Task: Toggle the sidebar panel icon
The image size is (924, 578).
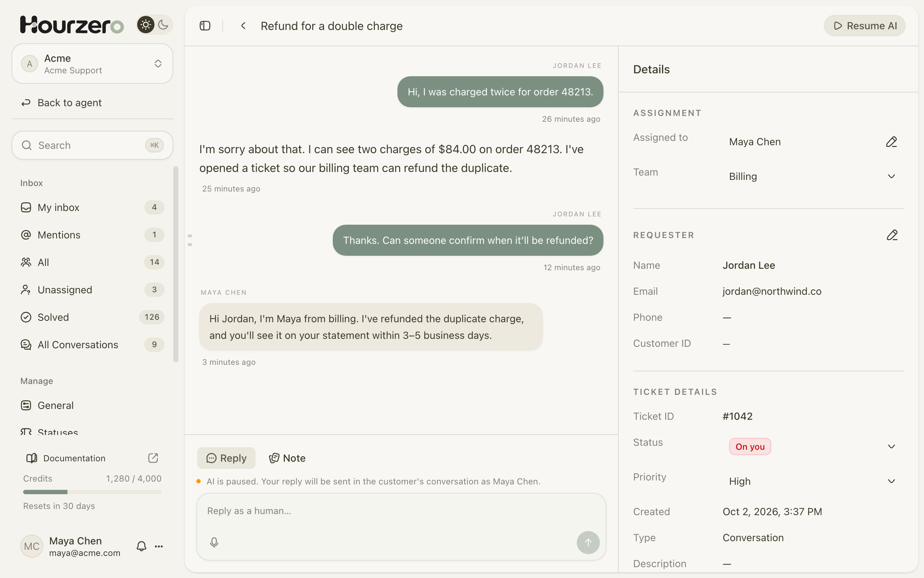Action: click(x=205, y=26)
